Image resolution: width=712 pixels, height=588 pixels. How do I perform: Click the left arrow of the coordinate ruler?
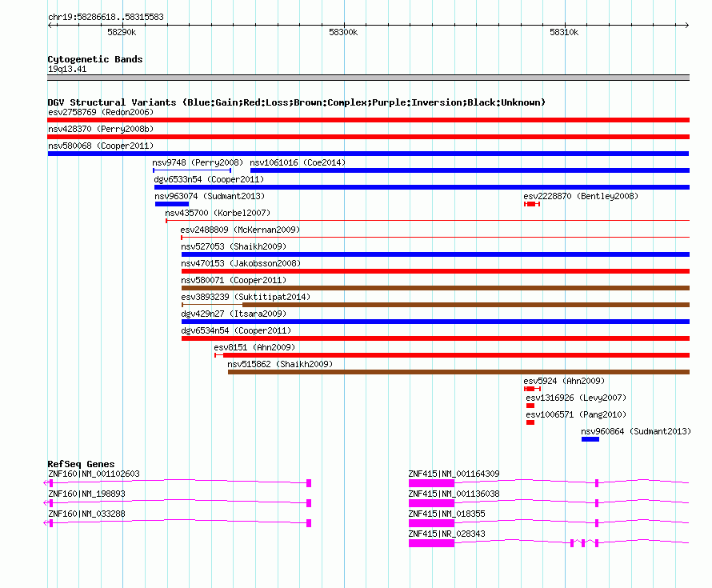pyautogui.click(x=50, y=25)
